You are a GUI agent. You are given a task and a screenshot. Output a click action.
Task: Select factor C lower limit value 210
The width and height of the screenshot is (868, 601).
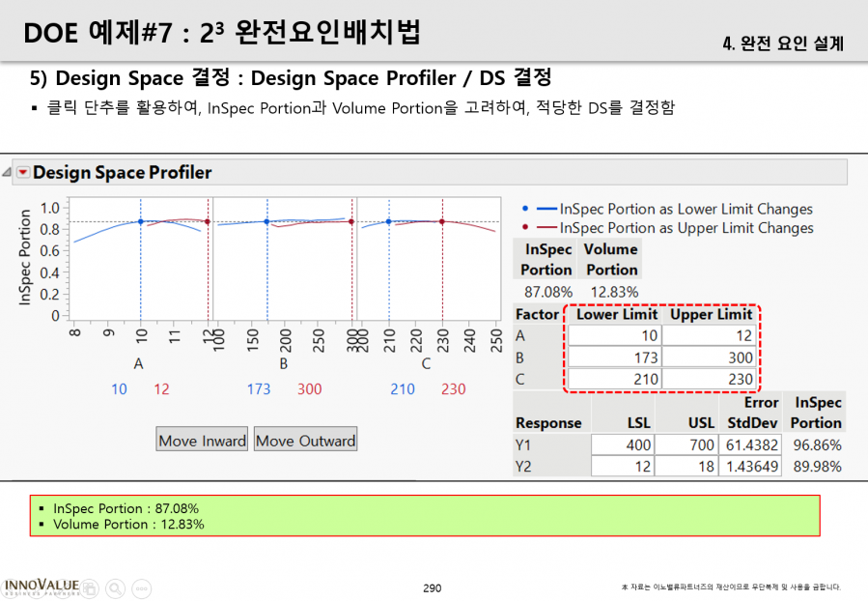614,379
